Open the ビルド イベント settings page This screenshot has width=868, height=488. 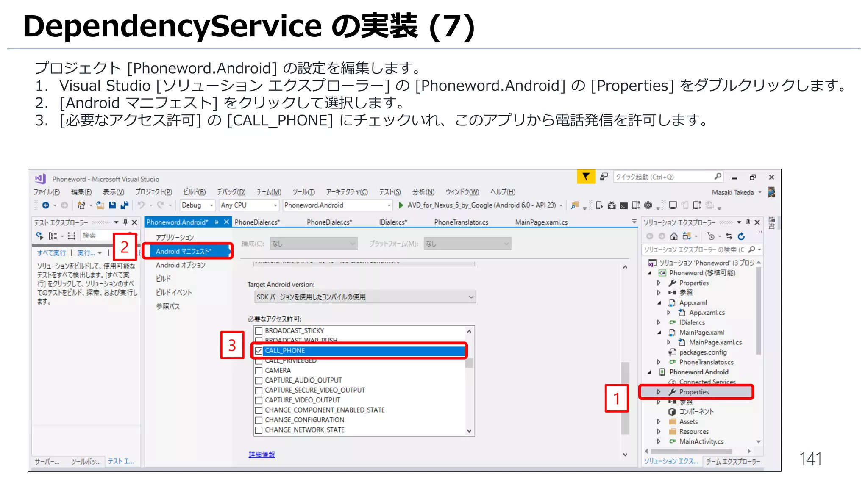click(174, 293)
